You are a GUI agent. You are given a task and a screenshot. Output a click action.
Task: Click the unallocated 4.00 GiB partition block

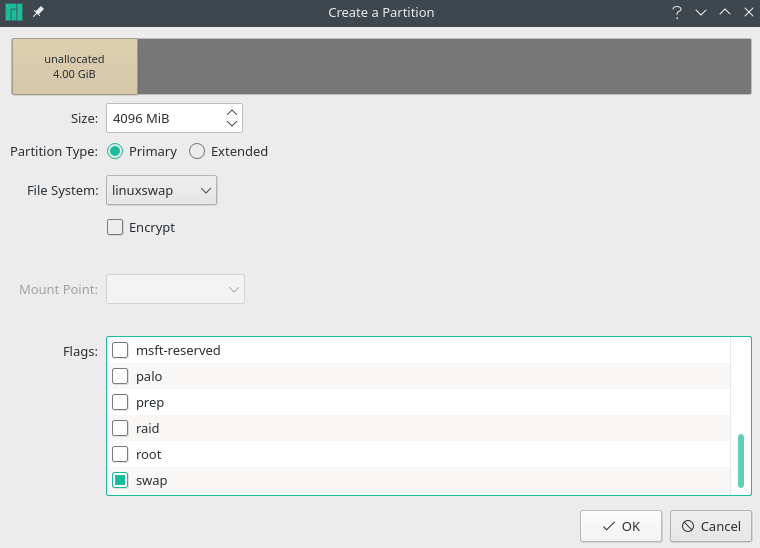click(x=75, y=67)
